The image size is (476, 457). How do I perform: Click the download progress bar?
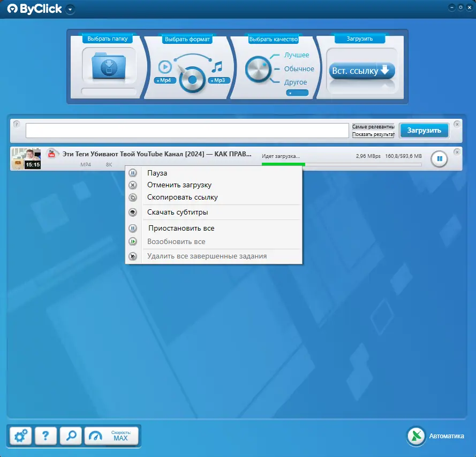(x=342, y=164)
